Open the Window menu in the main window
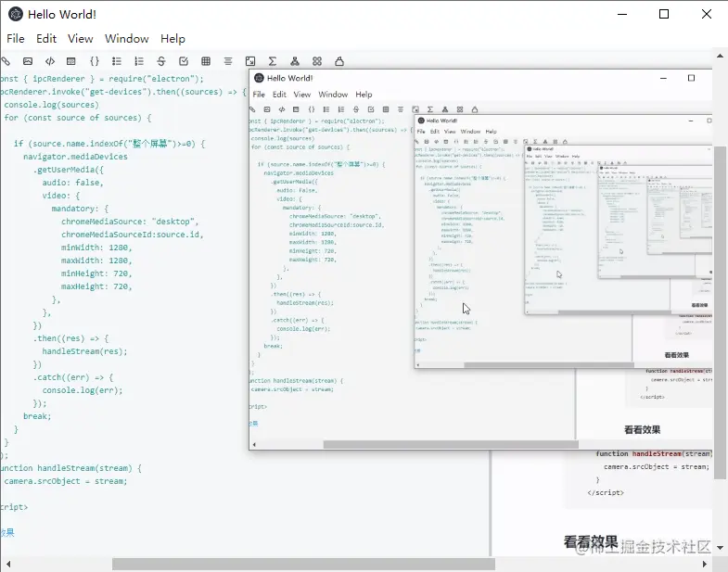728x572 pixels. click(x=127, y=39)
